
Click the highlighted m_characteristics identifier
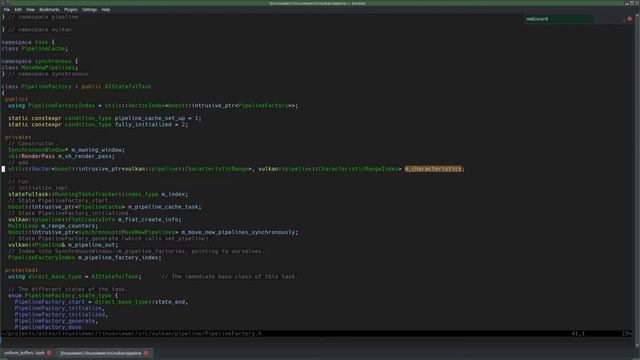(x=433, y=169)
